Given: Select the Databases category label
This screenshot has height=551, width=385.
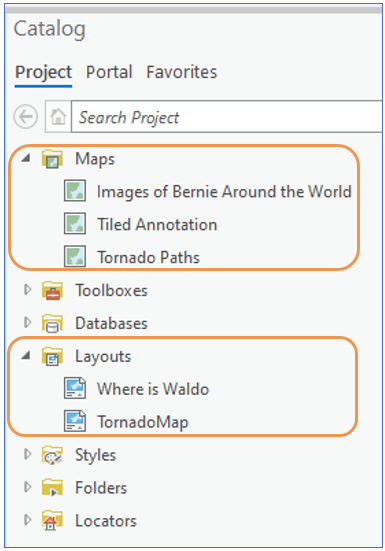Looking at the screenshot, I should [x=111, y=323].
